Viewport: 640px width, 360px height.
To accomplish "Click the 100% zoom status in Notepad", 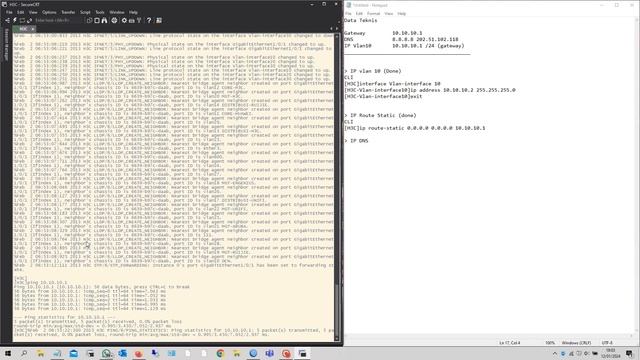I will coord(550,343).
